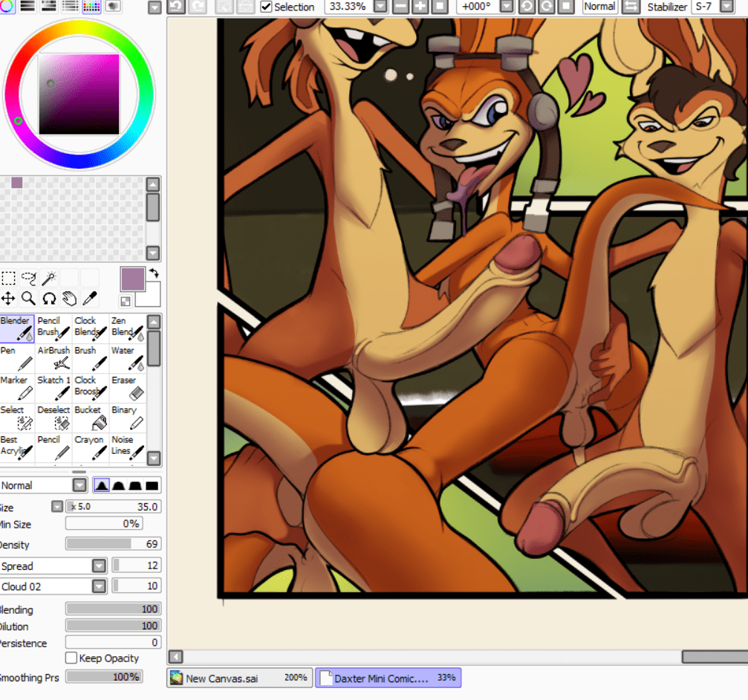The width and height of the screenshot is (748, 700).
Task: Select the Marker tool
Action: (x=16, y=386)
